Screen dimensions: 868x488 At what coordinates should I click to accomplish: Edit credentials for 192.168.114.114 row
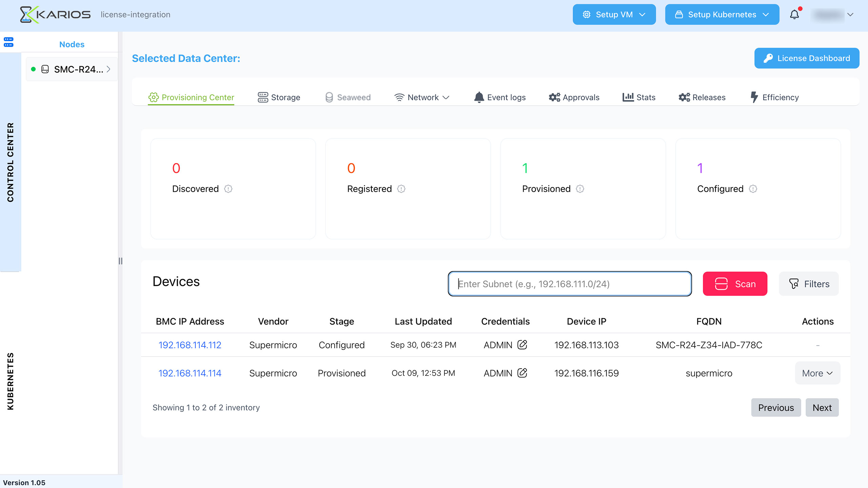tap(522, 373)
